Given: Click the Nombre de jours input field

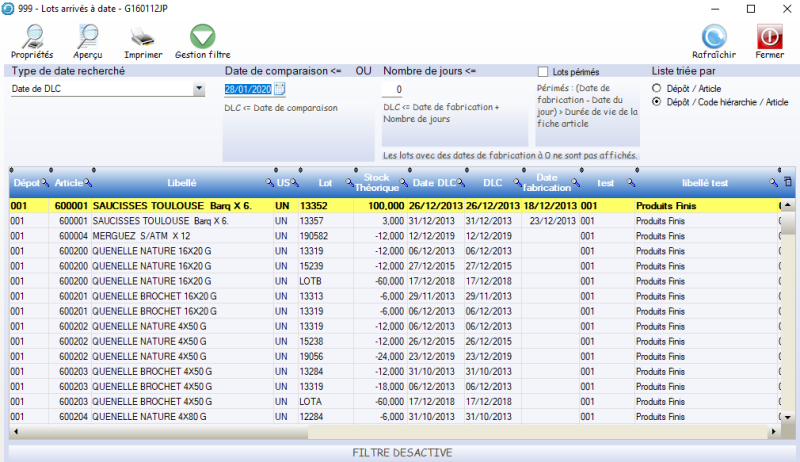Looking at the screenshot, I should (454, 89).
